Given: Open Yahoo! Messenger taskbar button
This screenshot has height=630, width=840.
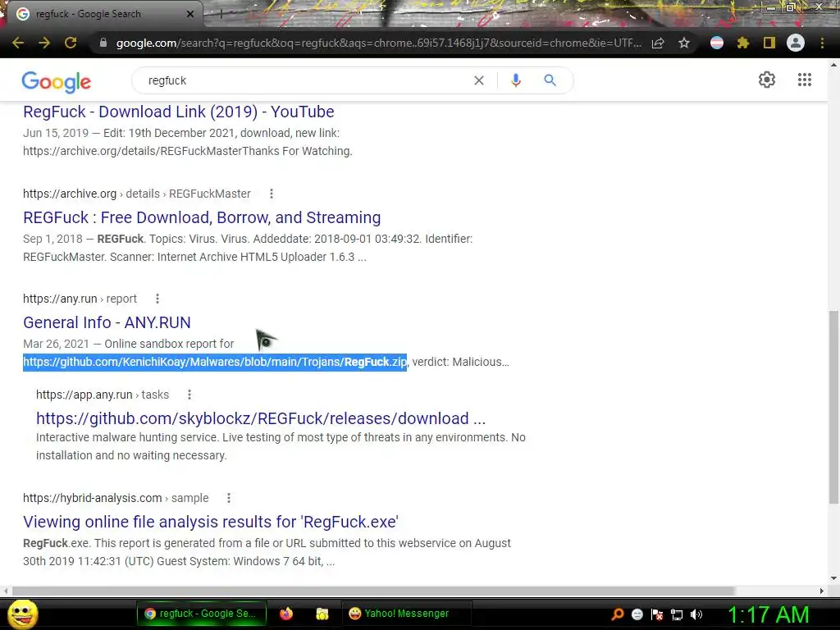Looking at the screenshot, I should tap(407, 614).
